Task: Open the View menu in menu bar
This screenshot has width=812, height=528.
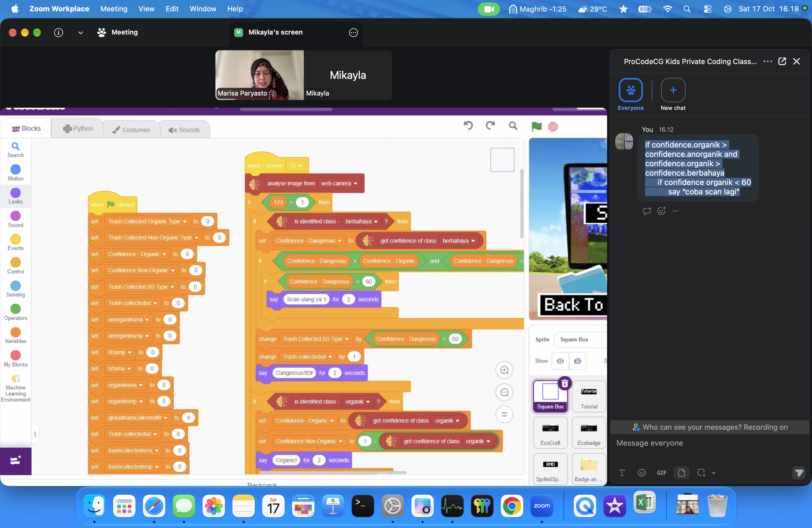Action: tap(146, 9)
